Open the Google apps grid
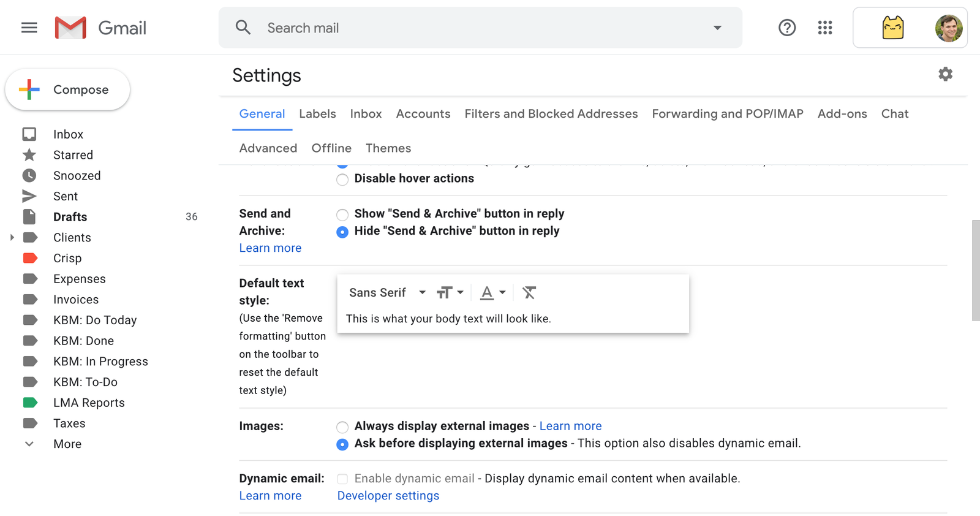Screen dimensions: 980x516 (x=825, y=28)
